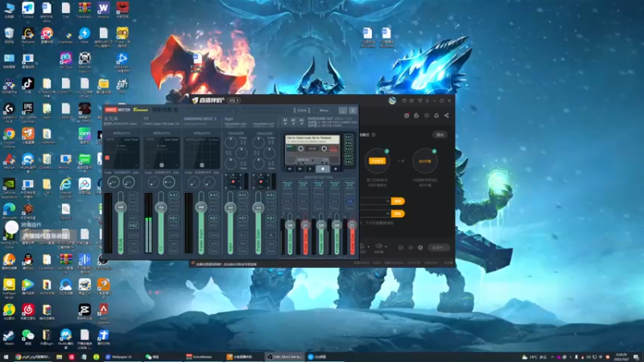Change mode on second master bus
Image resolution: width=644 pixels, height=362 pixels.
(303, 185)
